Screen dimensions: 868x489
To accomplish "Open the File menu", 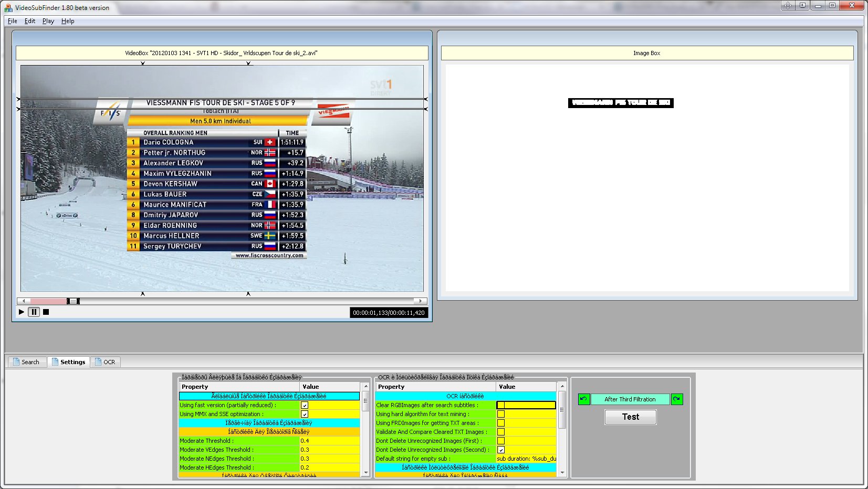I will (13, 21).
